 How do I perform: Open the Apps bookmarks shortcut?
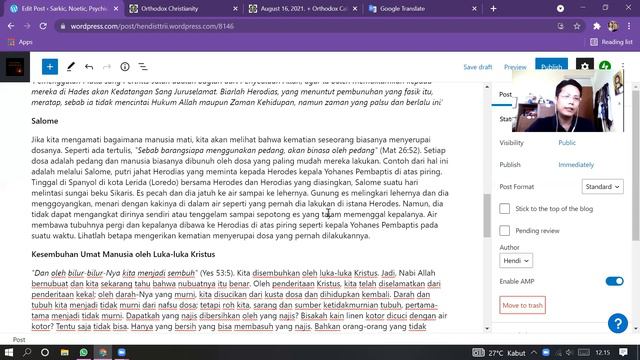click(20, 42)
